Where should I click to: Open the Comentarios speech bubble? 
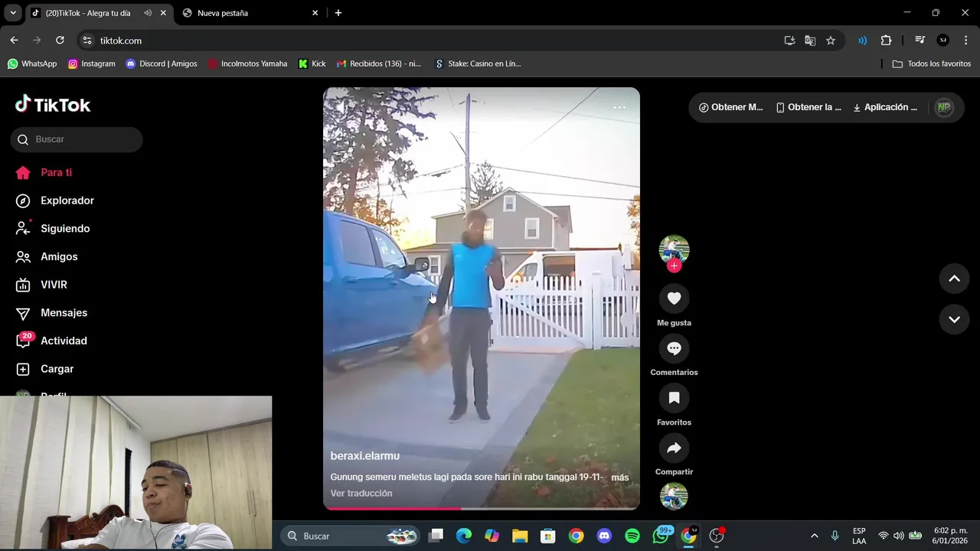(x=674, y=348)
